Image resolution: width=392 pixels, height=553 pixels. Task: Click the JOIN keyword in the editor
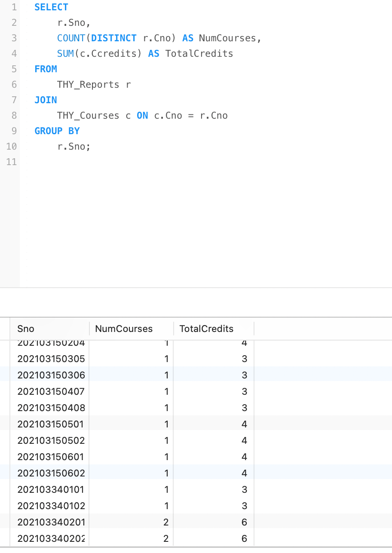click(x=46, y=100)
